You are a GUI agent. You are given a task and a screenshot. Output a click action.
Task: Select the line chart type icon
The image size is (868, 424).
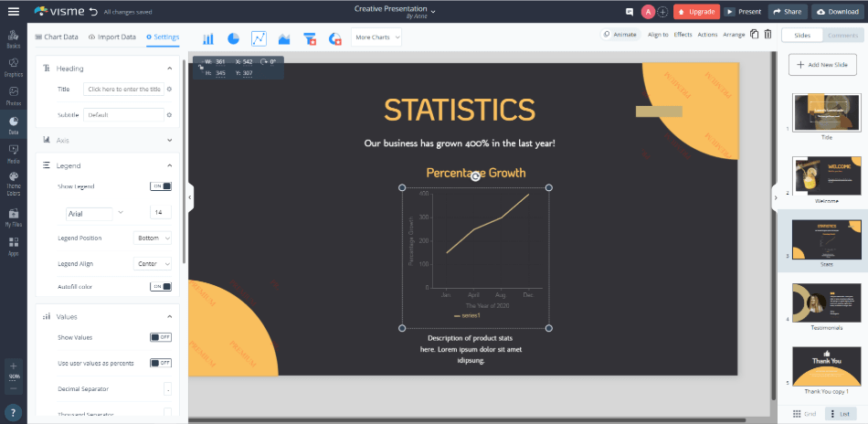tap(259, 38)
